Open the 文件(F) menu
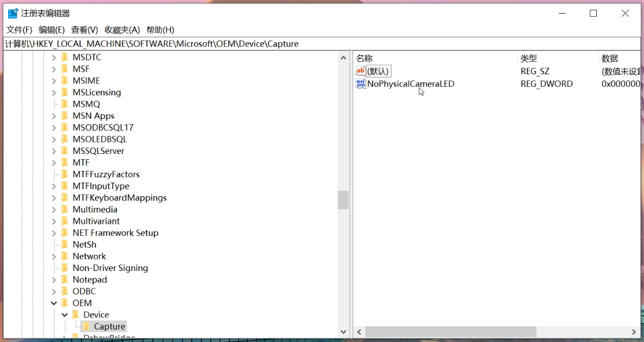The image size is (644, 342). click(x=20, y=30)
